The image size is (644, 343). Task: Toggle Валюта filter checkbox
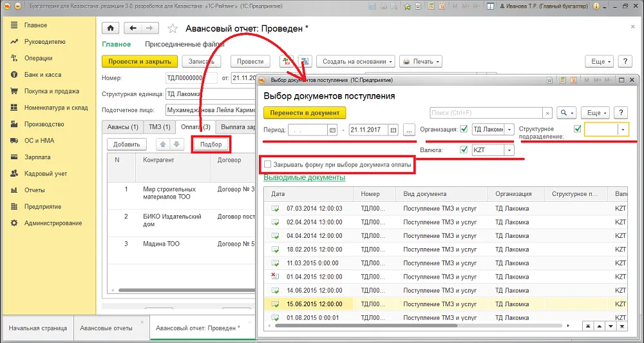(464, 150)
